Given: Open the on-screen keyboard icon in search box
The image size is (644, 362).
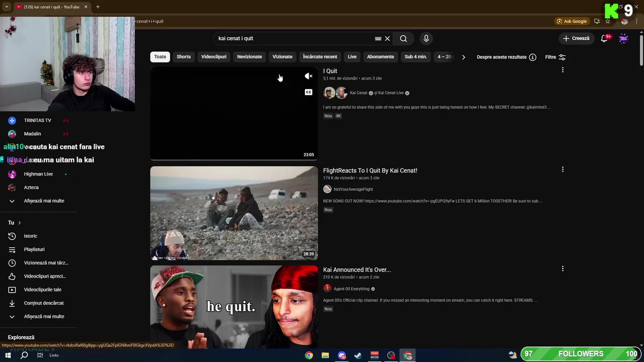Looking at the screenshot, I should (378, 38).
